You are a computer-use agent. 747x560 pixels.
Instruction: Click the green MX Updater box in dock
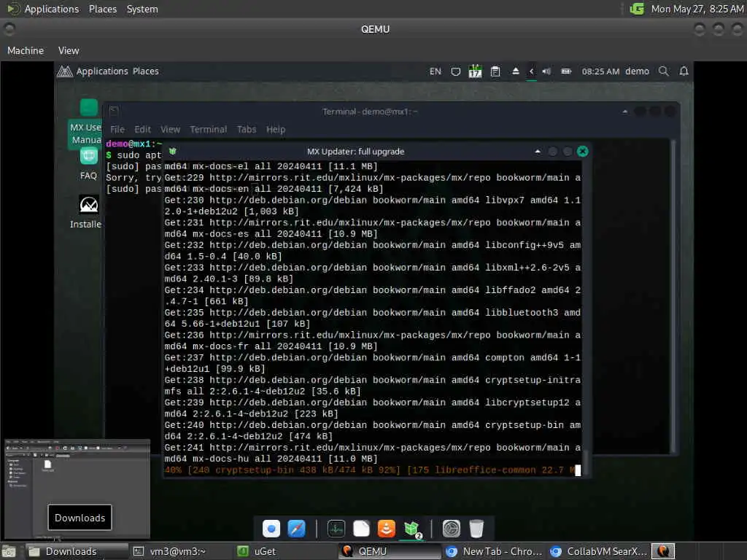(x=411, y=529)
